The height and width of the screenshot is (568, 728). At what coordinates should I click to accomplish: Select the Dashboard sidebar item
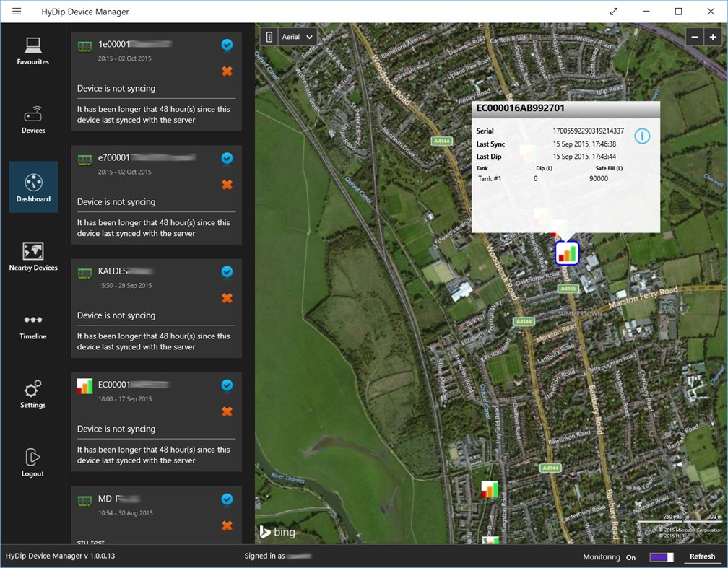pos(33,187)
